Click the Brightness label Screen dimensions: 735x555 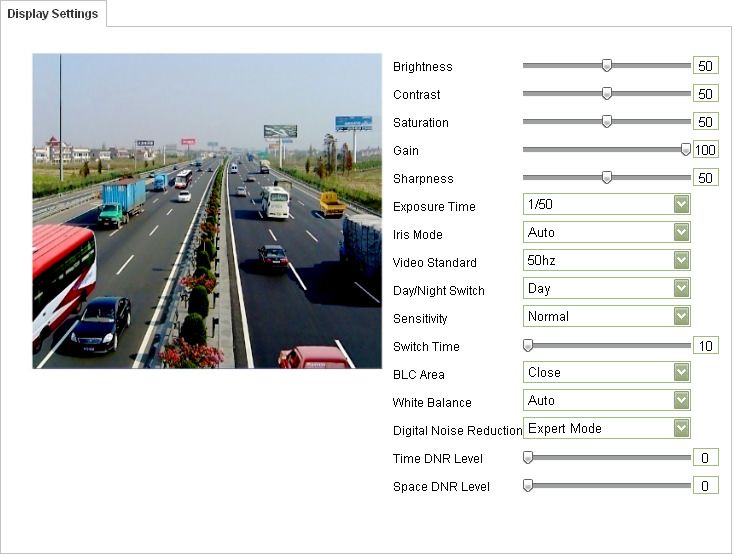click(x=423, y=67)
